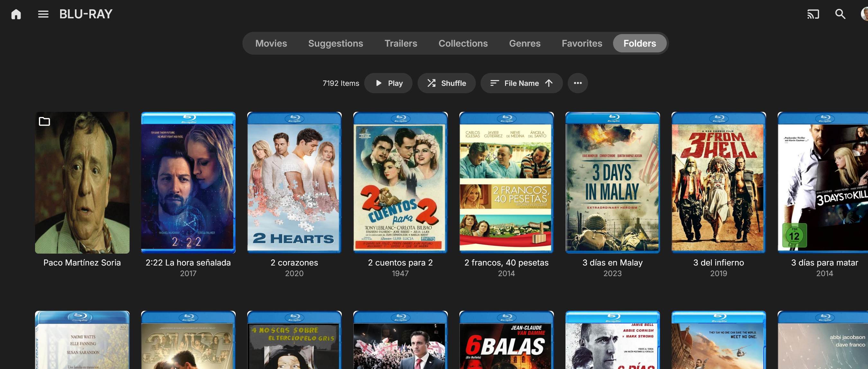Image resolution: width=868 pixels, height=369 pixels.
Task: Open the three-dots more options button
Action: click(578, 83)
